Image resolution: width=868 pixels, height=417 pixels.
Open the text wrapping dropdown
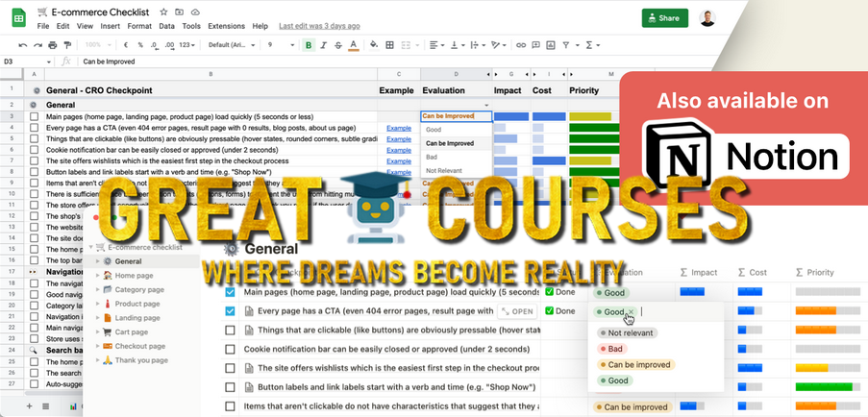(479, 45)
